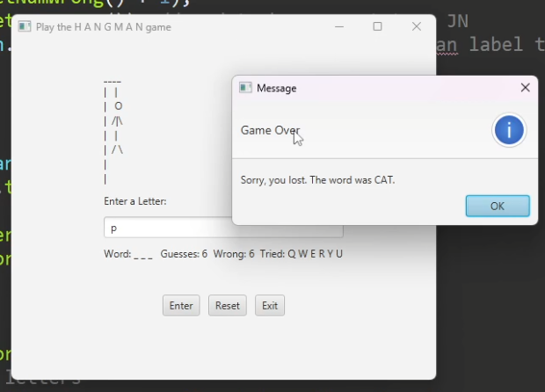The height and width of the screenshot is (392, 545).
Task: Click the "Play the H A N G M A N game" title
Action: (x=104, y=27)
